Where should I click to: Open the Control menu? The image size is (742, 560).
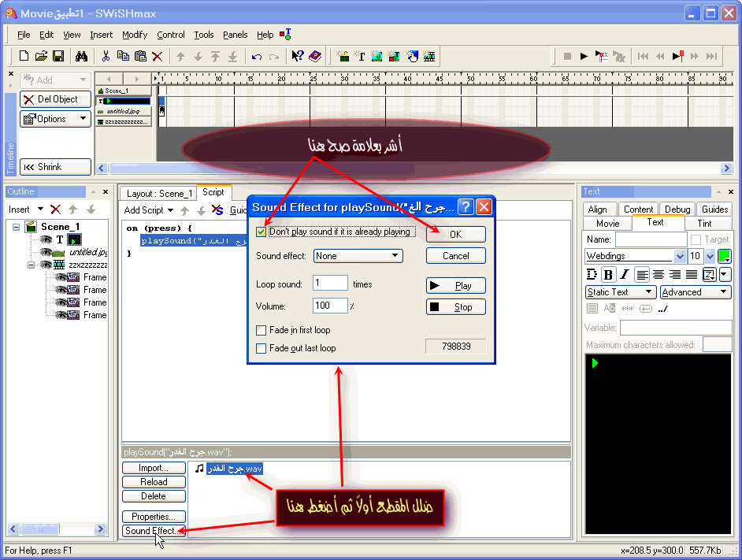[171, 35]
